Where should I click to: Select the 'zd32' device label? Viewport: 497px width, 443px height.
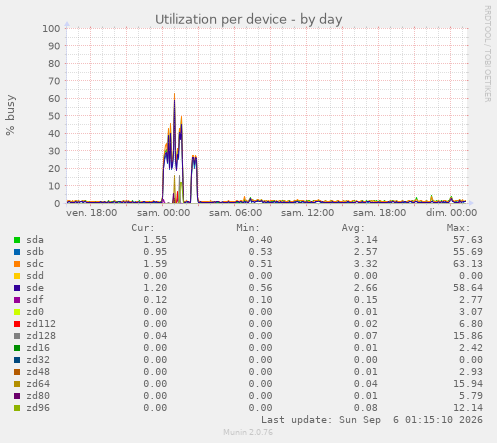tap(38, 360)
